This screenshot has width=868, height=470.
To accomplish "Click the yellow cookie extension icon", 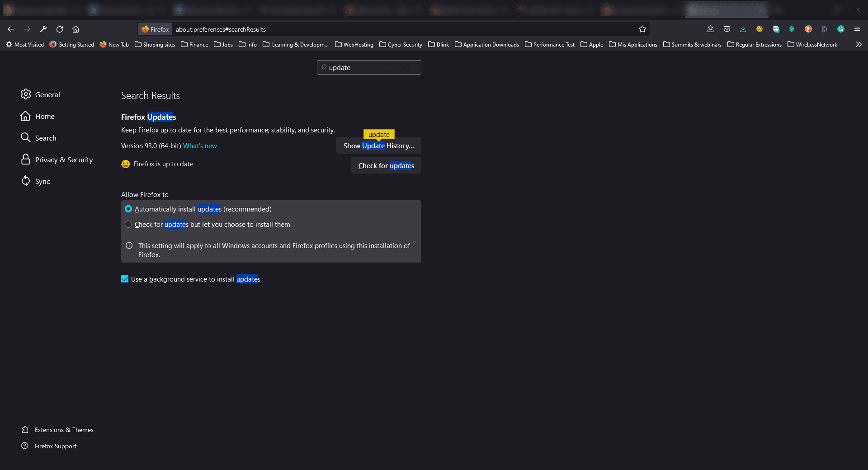I will pos(759,29).
